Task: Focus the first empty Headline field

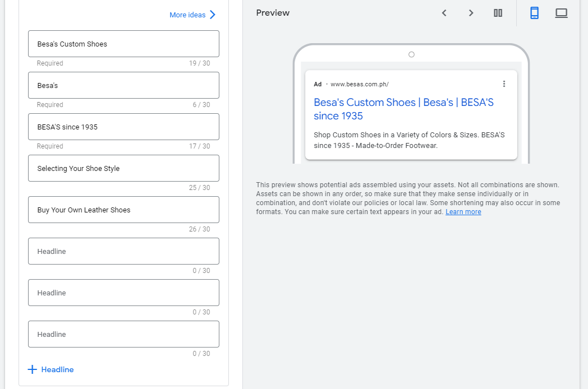Action: pos(124,251)
